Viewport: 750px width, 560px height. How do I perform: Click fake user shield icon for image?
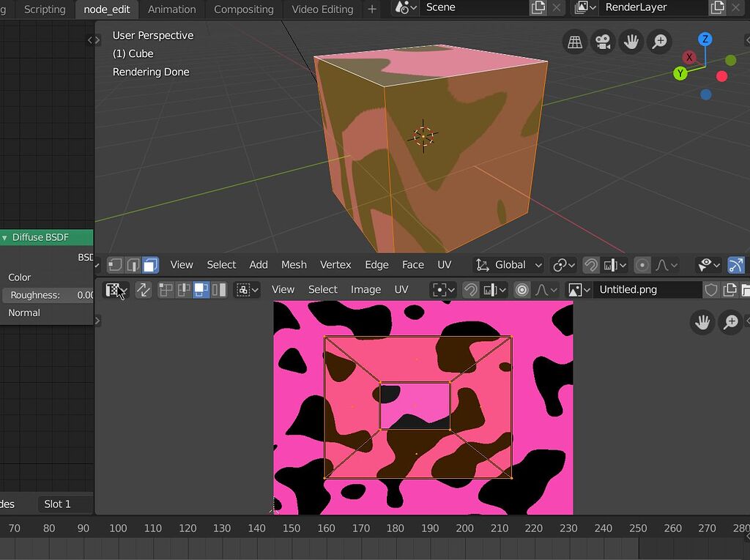coord(711,290)
